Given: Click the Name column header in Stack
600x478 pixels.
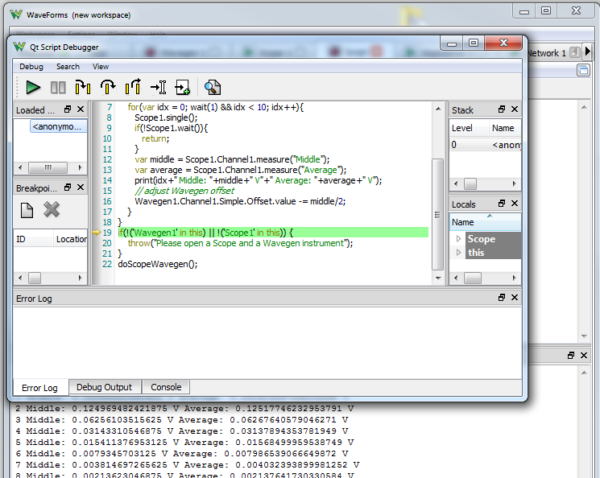Looking at the screenshot, I should [505, 128].
